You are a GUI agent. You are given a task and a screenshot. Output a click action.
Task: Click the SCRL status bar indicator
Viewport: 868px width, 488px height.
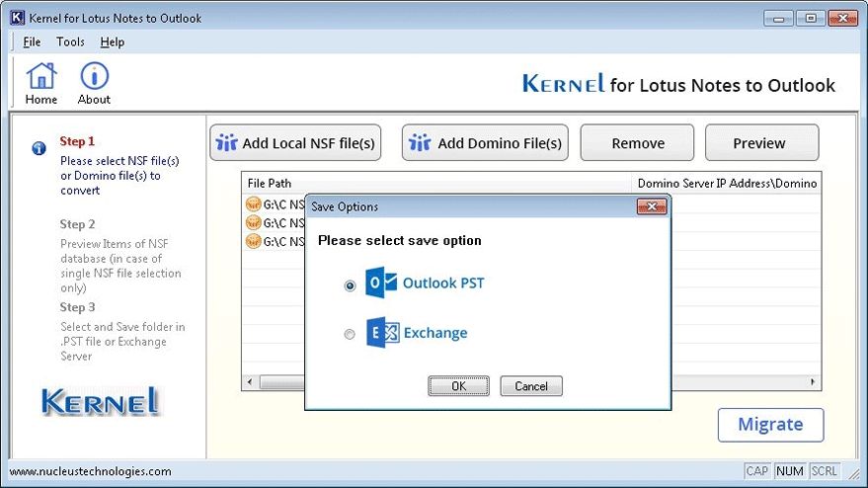[824, 471]
